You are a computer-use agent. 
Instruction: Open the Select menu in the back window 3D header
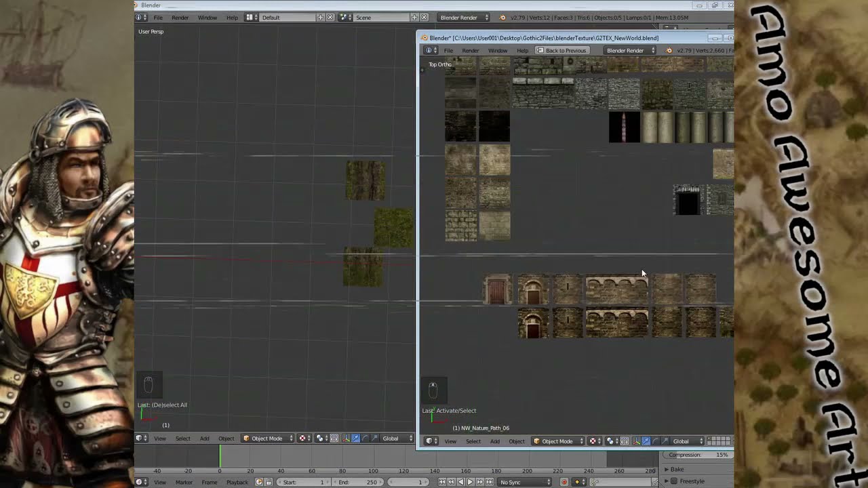pos(183,439)
